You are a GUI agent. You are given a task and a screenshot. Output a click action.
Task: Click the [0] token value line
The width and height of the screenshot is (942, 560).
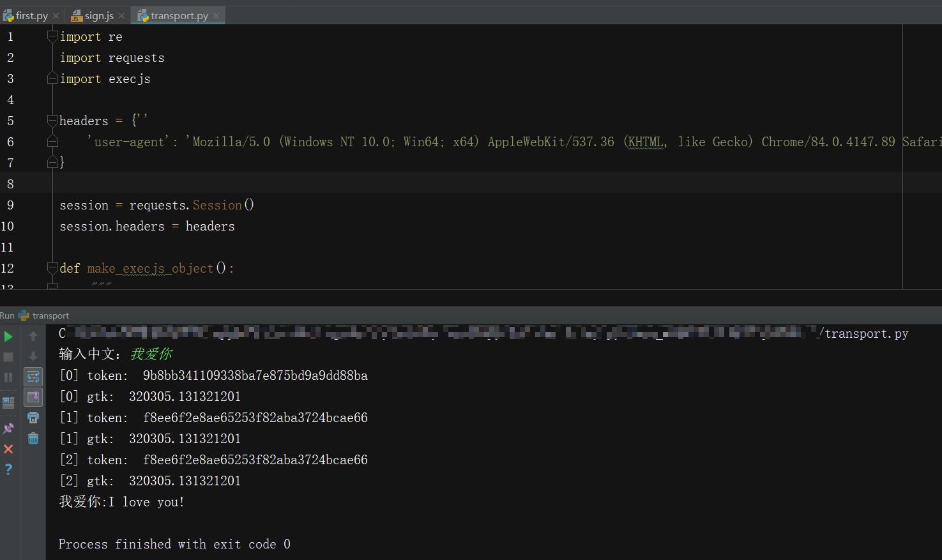coord(213,375)
